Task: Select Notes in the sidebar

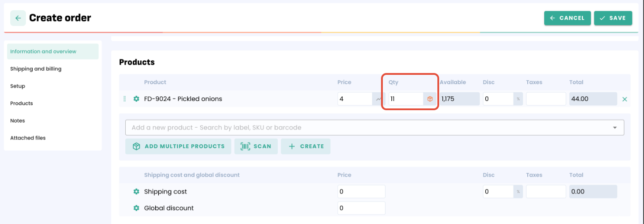Action: click(x=17, y=121)
